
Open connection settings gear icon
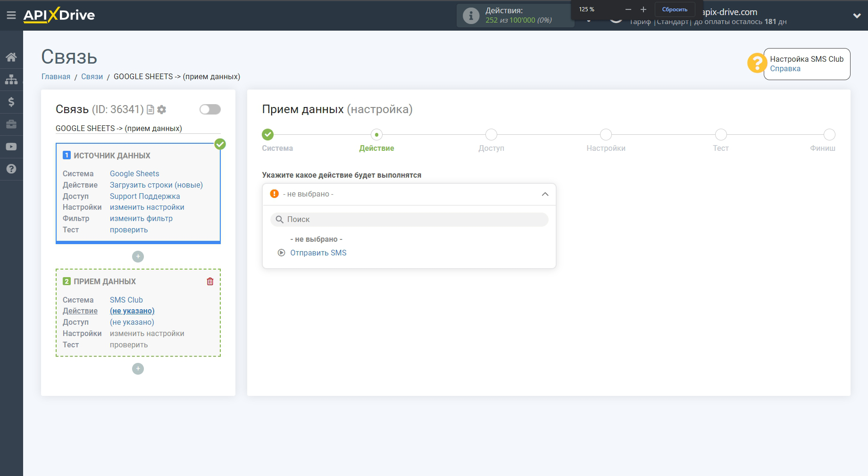click(x=162, y=109)
